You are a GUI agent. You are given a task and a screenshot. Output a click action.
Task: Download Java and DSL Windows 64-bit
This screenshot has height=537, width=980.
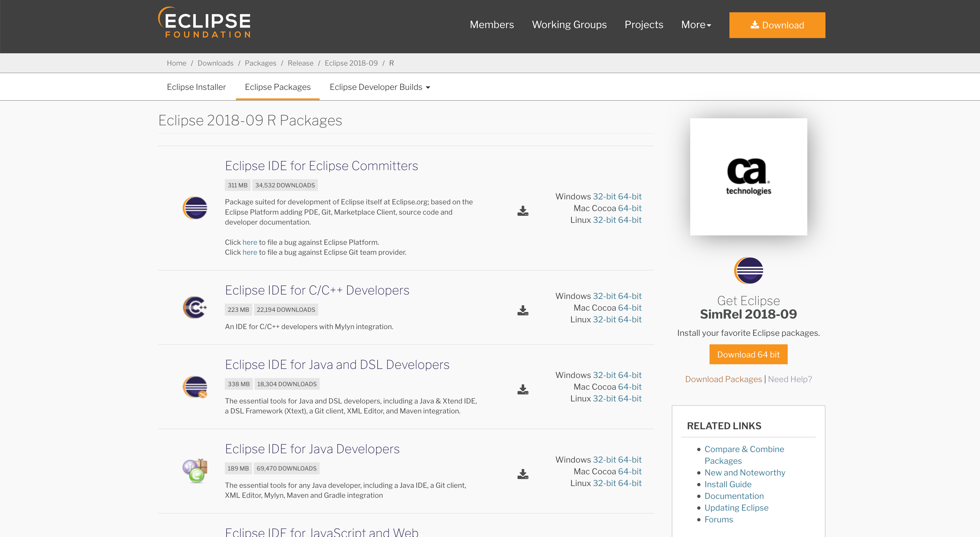pyautogui.click(x=630, y=375)
